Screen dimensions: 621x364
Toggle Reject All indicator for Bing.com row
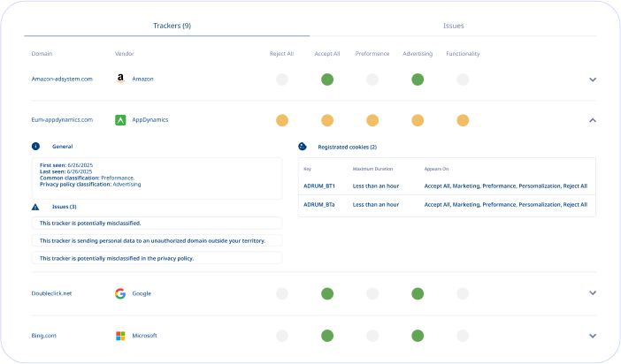282,336
